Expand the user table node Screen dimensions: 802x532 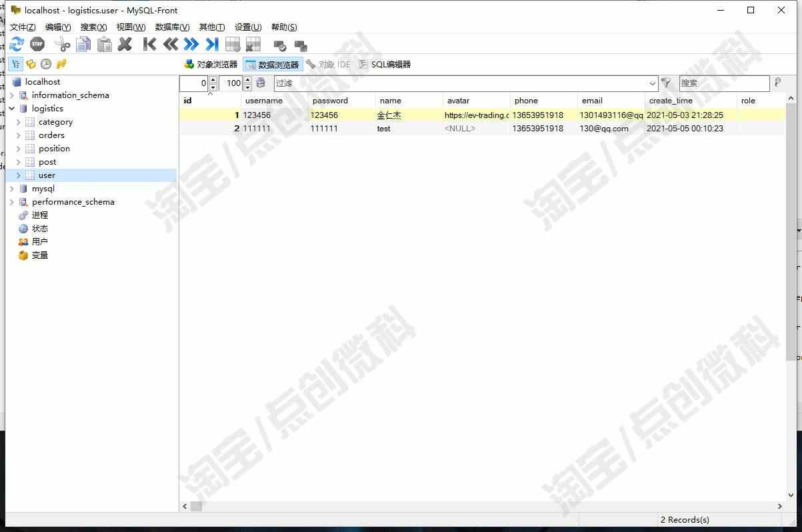(x=18, y=175)
